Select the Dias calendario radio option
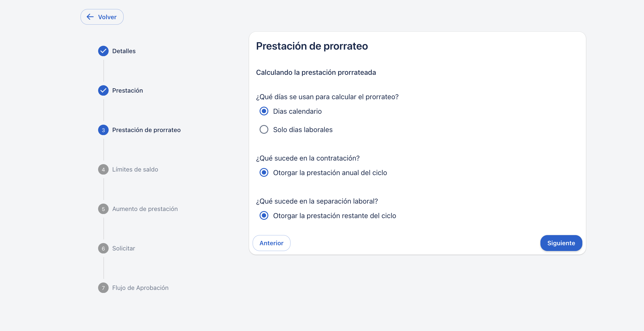This screenshot has width=644, height=331. [264, 111]
